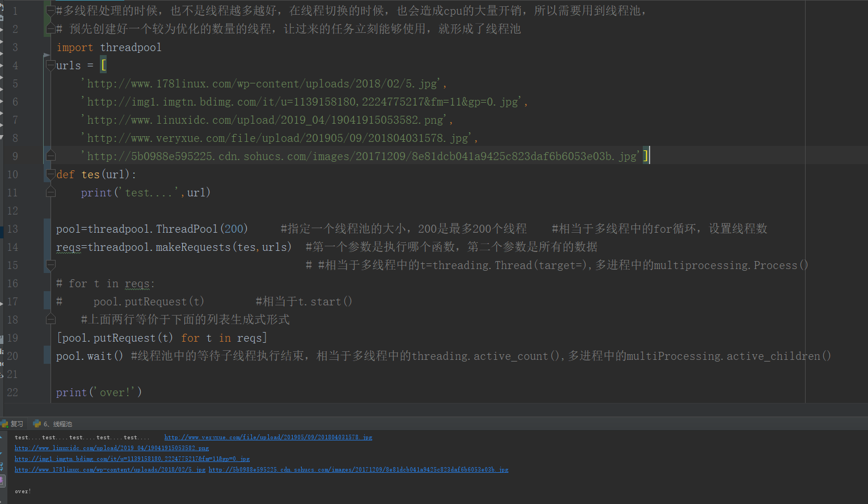Click line number 12 in the gutter

click(x=12, y=211)
